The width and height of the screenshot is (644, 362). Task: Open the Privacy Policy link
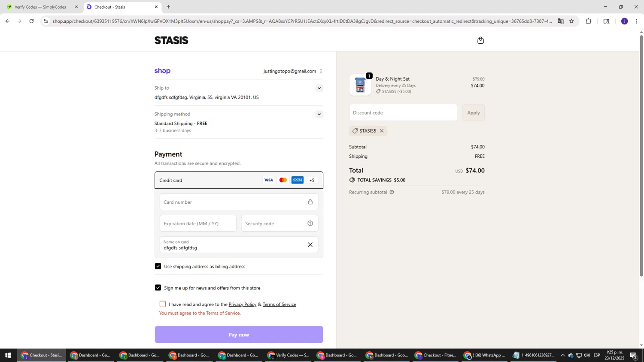click(242, 305)
